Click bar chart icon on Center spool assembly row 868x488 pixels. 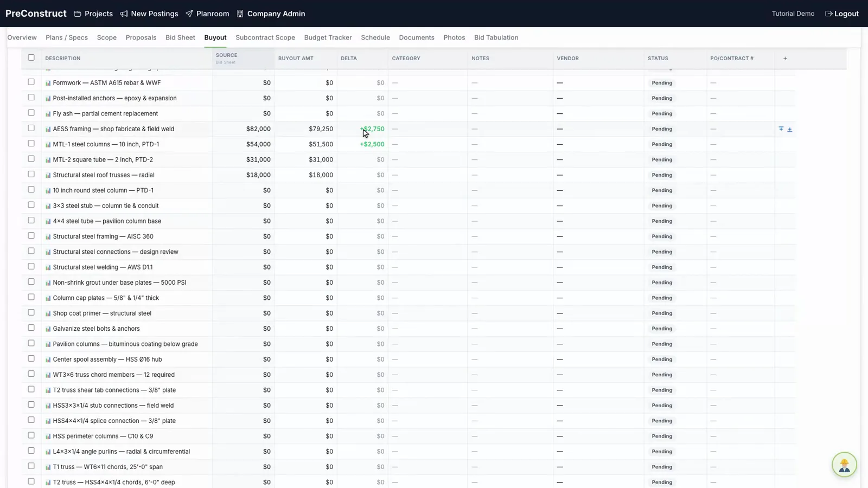pos(48,359)
